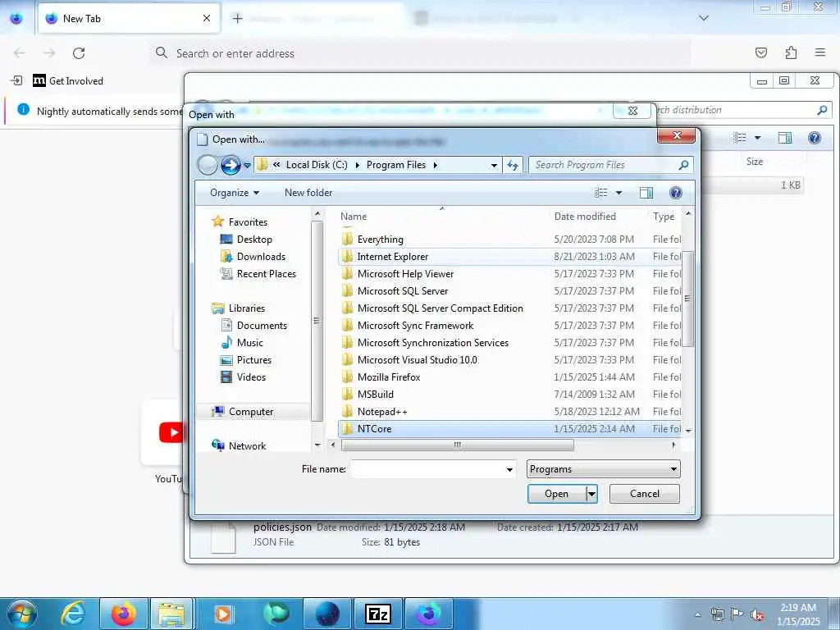Open Pictures library
The image size is (840, 630).
click(x=254, y=360)
